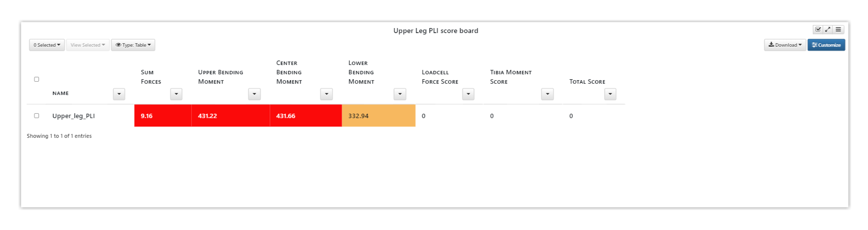Viewport: 868px width, 230px height.
Task: Open the View Selected dropdown
Action: coord(88,45)
